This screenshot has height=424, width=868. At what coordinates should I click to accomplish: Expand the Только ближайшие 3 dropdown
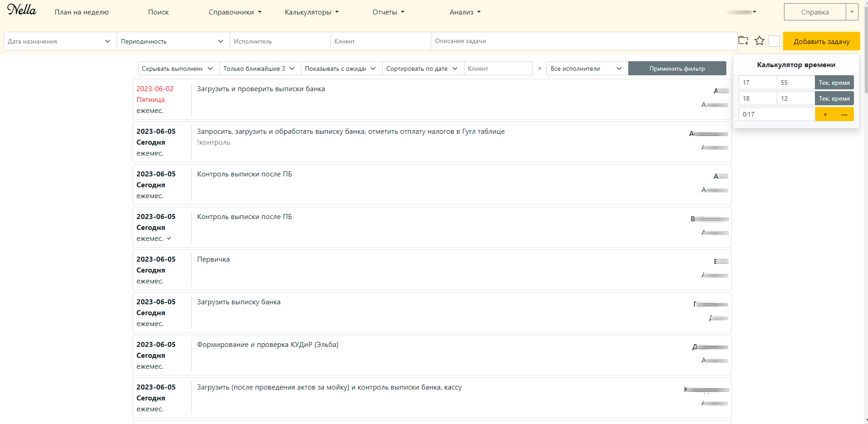coord(260,68)
